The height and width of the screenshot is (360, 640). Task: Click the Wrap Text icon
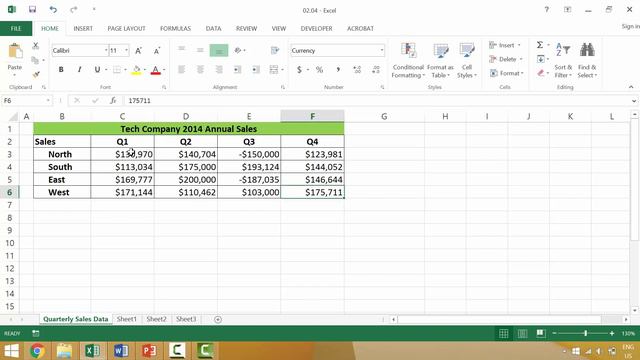(275, 51)
